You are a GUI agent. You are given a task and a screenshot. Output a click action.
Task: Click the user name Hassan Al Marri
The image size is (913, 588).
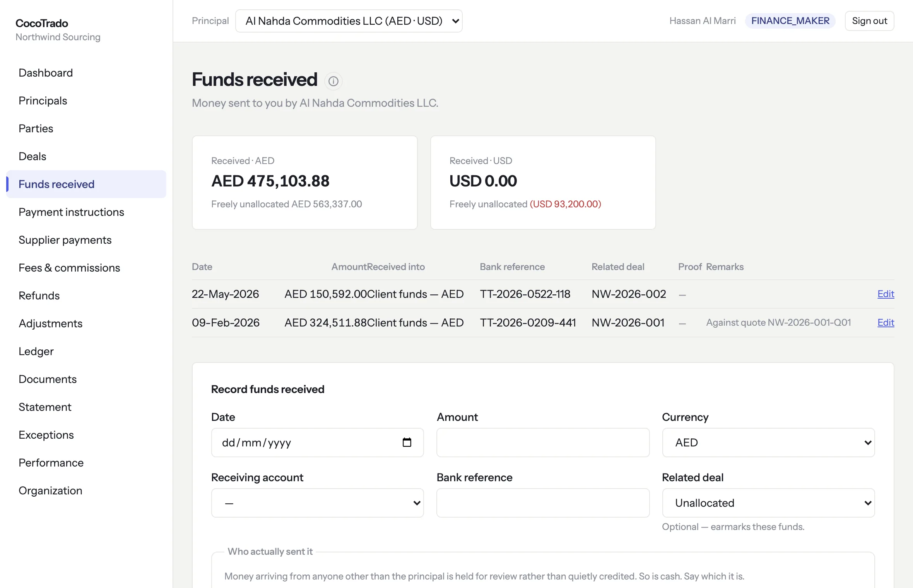click(x=703, y=21)
